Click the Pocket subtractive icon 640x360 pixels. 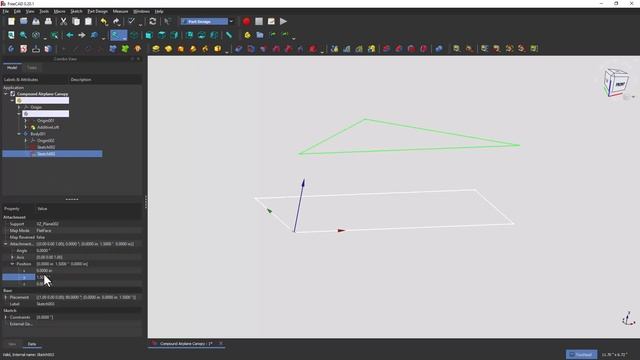tap(238, 49)
